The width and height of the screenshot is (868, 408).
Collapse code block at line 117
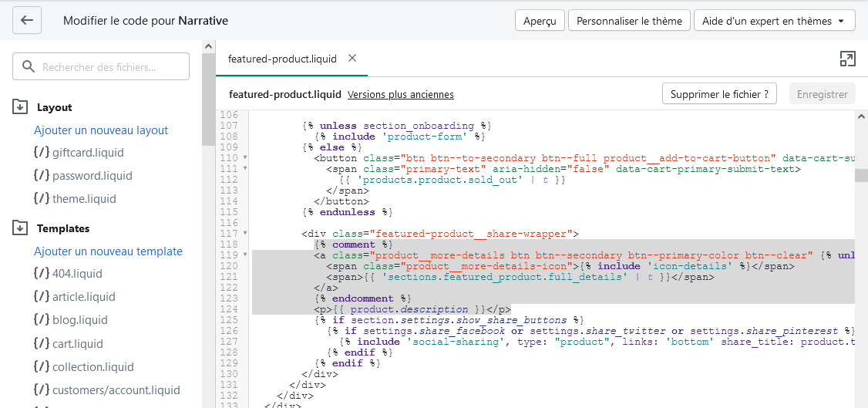(245, 233)
